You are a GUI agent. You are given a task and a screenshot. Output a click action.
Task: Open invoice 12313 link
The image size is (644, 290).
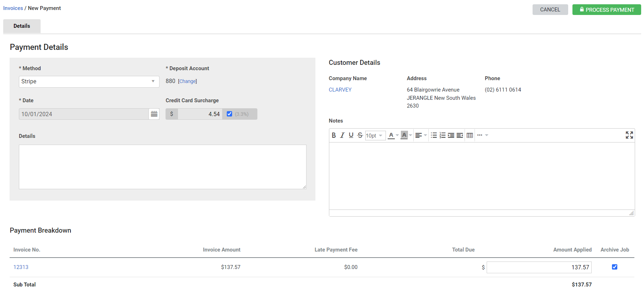click(21, 267)
